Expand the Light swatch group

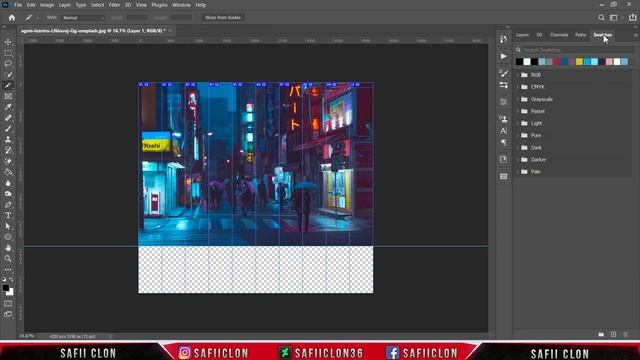[x=518, y=123]
